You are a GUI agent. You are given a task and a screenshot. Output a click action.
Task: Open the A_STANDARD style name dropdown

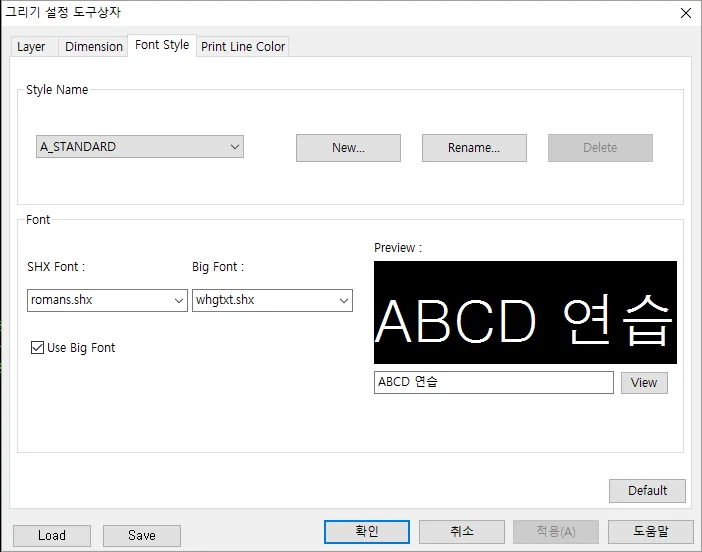[x=140, y=147]
